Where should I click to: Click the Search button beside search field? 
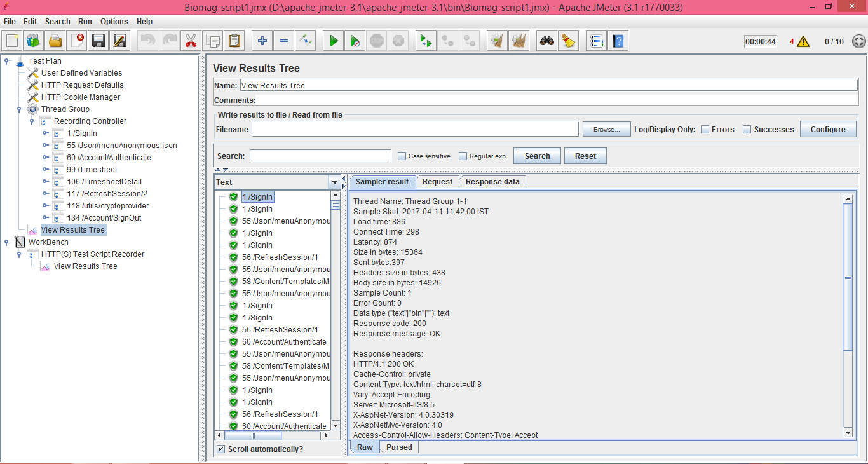[537, 156]
